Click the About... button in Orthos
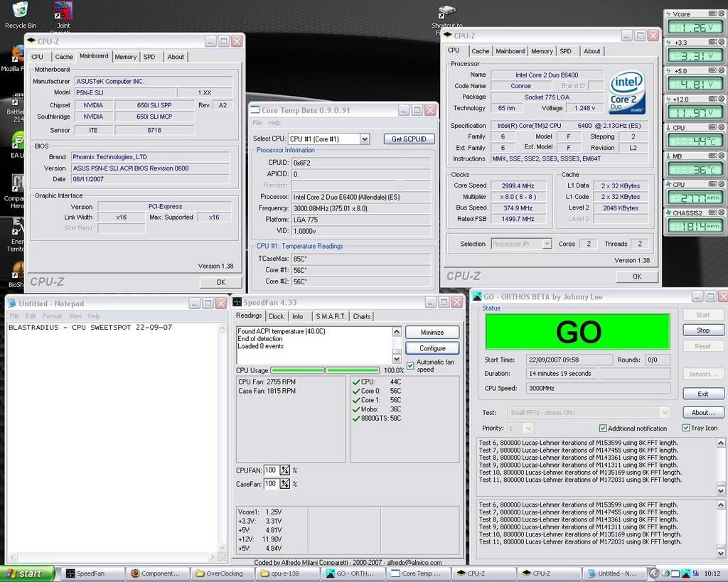 (703, 412)
